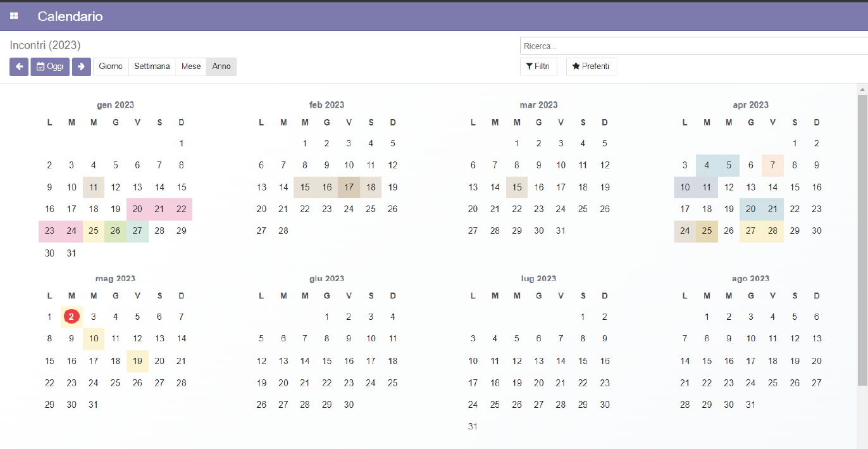Open the Preferiti dropdown
This screenshot has height=449, width=868.
[591, 66]
